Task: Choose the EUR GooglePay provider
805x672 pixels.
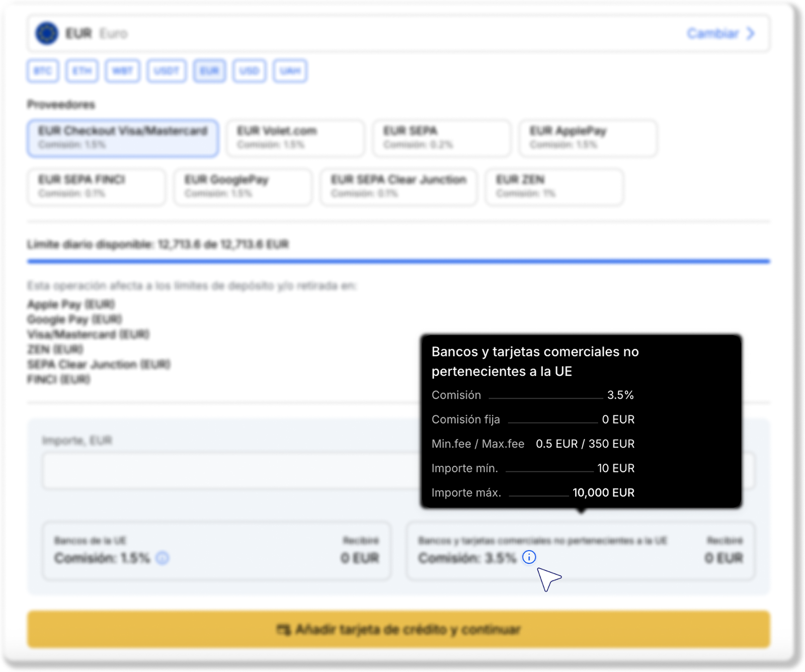Action: pos(243,187)
